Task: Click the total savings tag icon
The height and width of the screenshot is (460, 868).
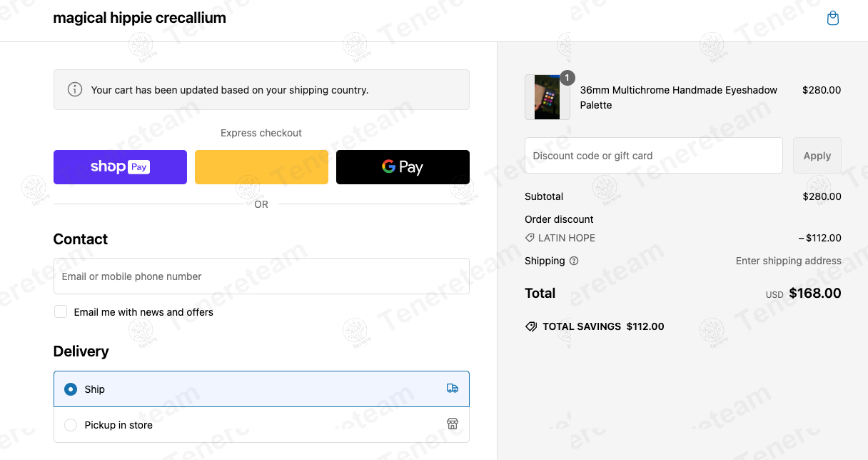Action: 531,326
